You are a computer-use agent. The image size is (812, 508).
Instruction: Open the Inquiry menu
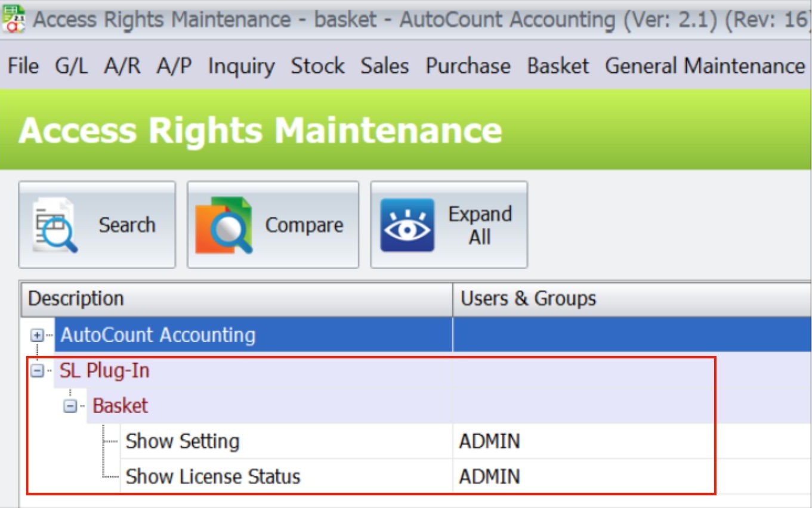(x=241, y=66)
